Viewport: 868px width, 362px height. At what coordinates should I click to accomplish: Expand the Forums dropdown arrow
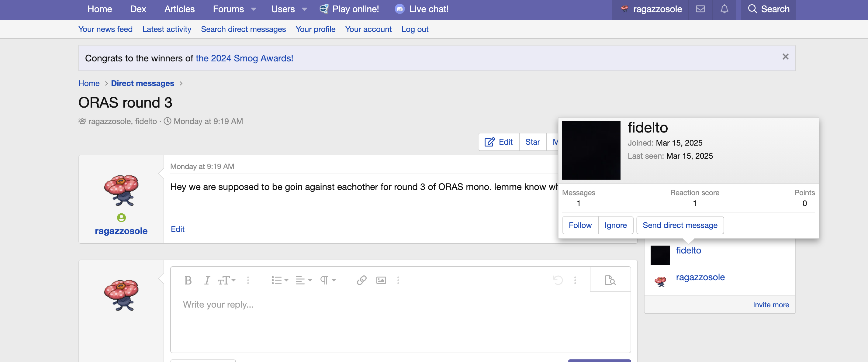pyautogui.click(x=254, y=9)
